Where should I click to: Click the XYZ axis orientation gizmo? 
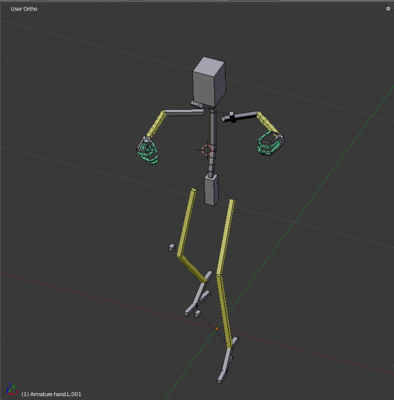tap(12, 390)
